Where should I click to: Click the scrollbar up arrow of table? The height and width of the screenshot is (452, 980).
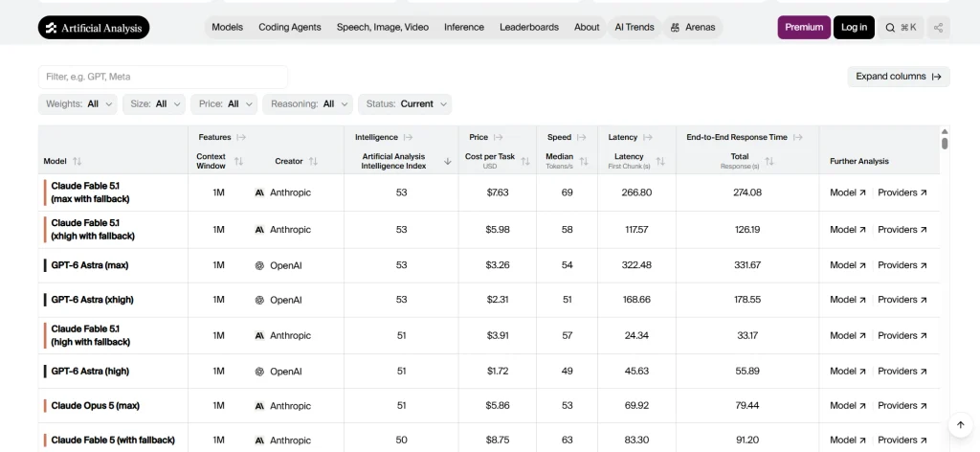coord(945,131)
